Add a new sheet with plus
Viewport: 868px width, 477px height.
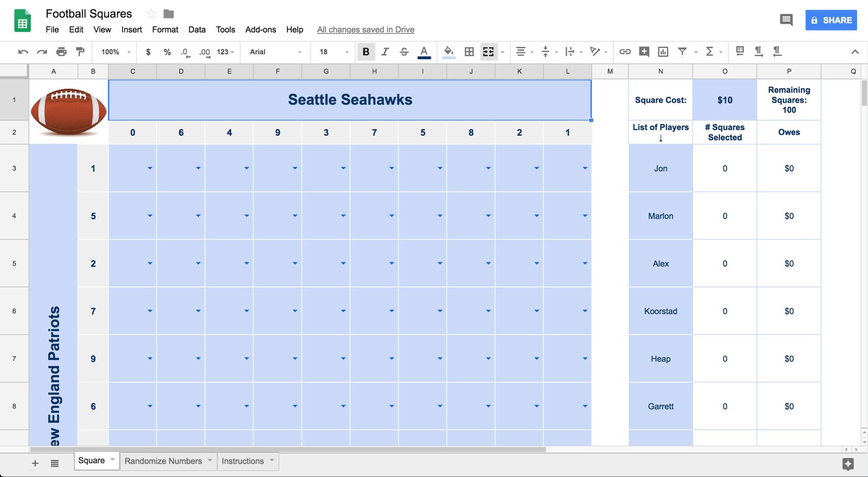[35, 463]
